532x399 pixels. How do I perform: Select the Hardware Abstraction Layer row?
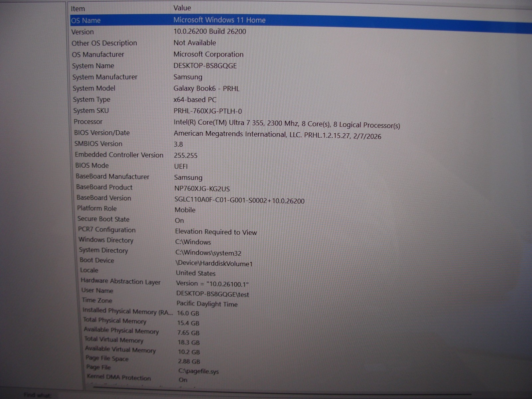coord(121,281)
